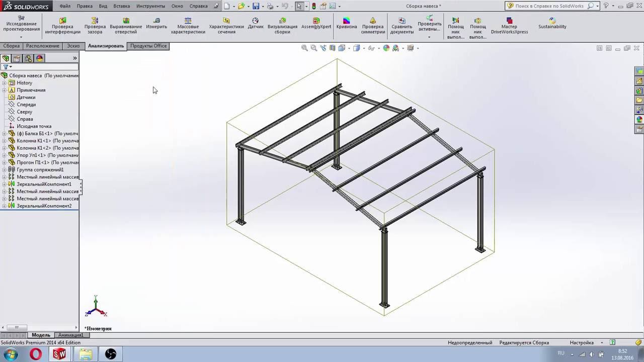The image size is (644, 362).
Task: Open Compare Documents (Сравнить документы)
Action: [402, 26]
